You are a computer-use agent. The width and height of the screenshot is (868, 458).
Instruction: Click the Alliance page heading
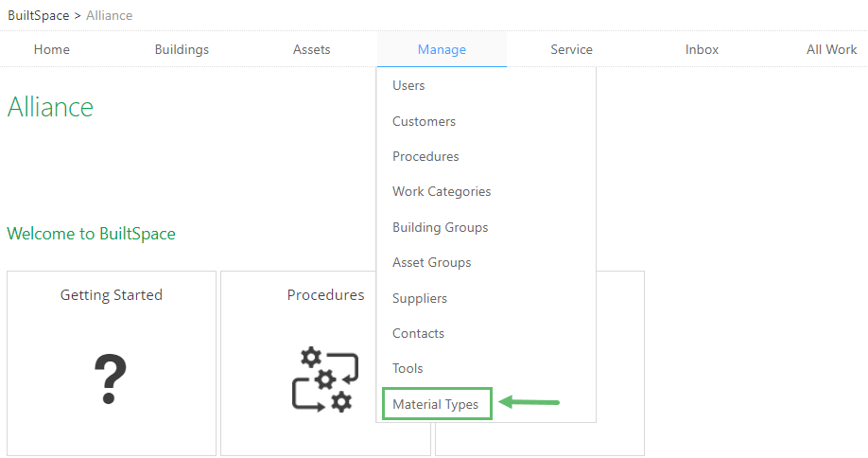point(50,107)
